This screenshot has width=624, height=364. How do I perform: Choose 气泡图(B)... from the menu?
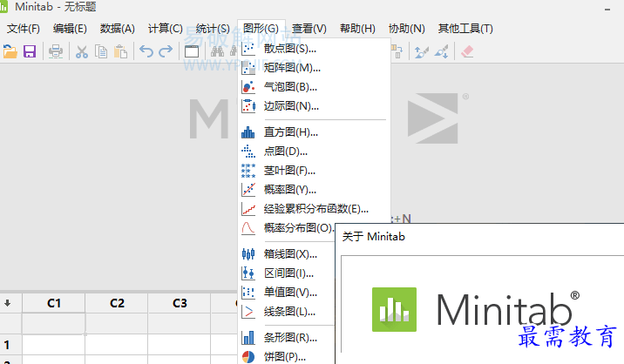pos(315,87)
